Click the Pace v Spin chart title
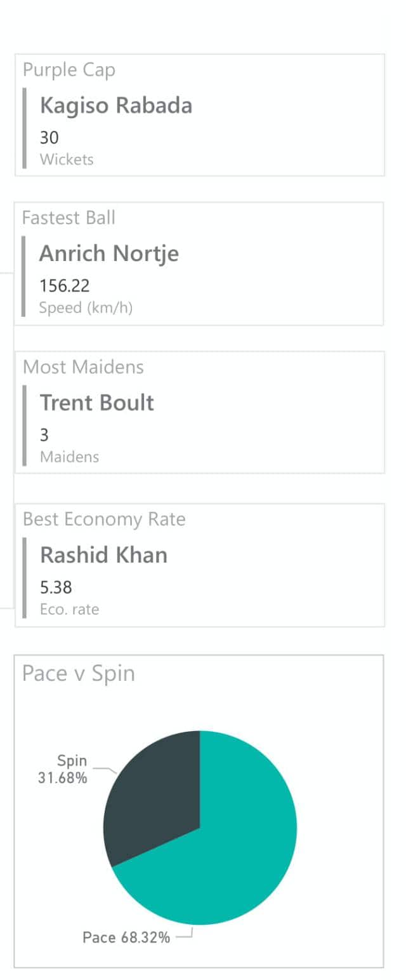This screenshot has height=980, width=406. [x=79, y=673]
